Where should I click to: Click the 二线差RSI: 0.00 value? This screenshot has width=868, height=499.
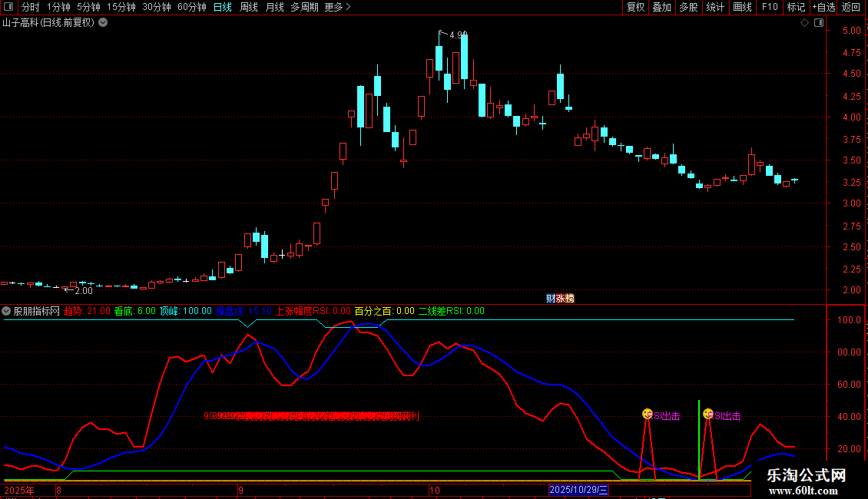pos(451,311)
